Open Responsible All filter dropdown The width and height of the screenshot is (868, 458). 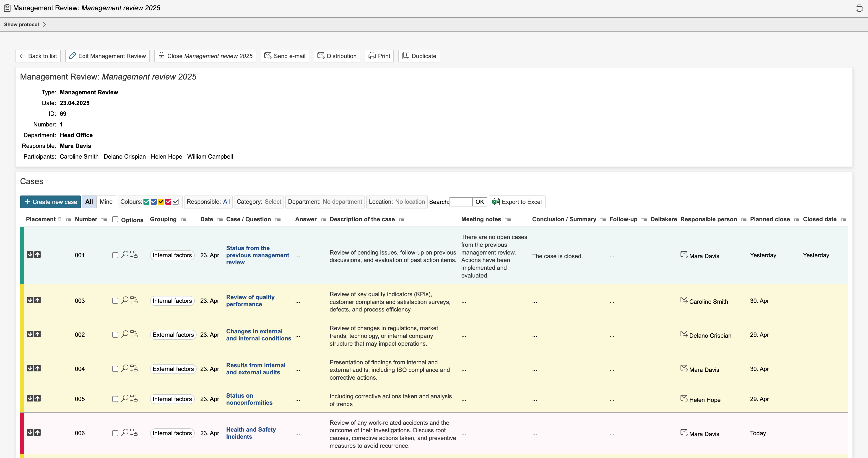click(226, 202)
